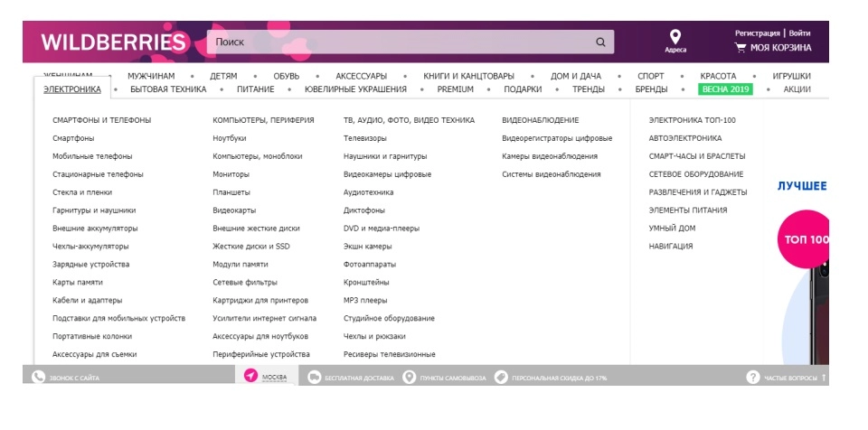Open the Спорт menu

click(x=650, y=77)
